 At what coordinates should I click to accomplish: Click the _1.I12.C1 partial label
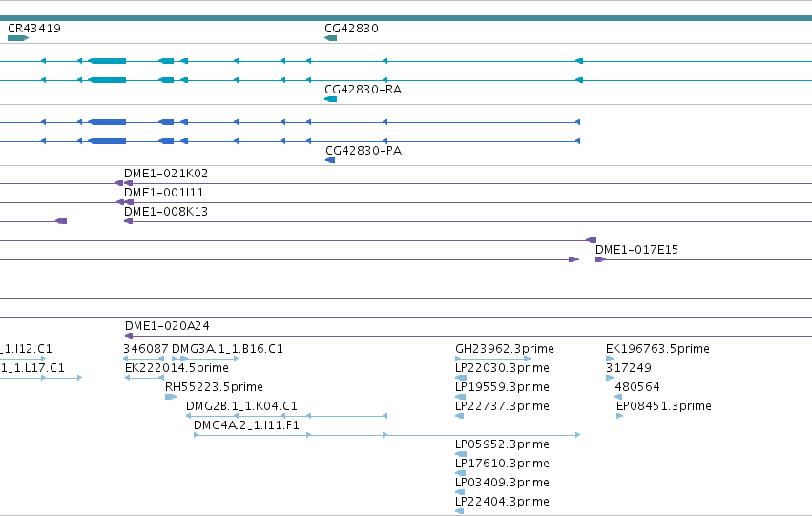point(26,349)
